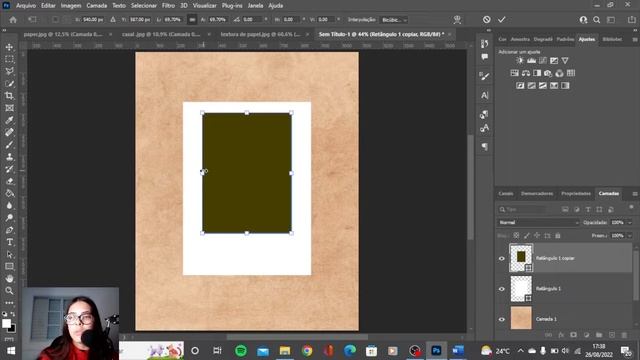The width and height of the screenshot is (640, 360).
Task: Toggle lock all layer attributes
Action: (x=558, y=236)
